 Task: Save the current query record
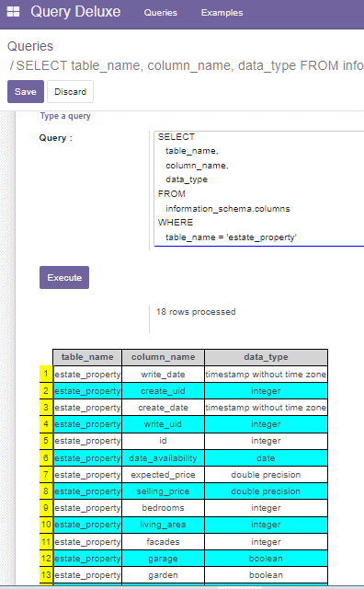[26, 92]
